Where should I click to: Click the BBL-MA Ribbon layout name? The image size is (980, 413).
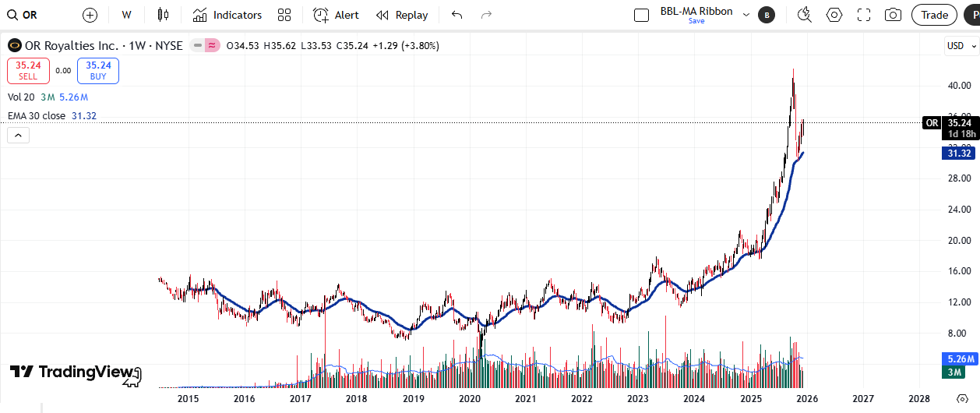[x=696, y=11]
